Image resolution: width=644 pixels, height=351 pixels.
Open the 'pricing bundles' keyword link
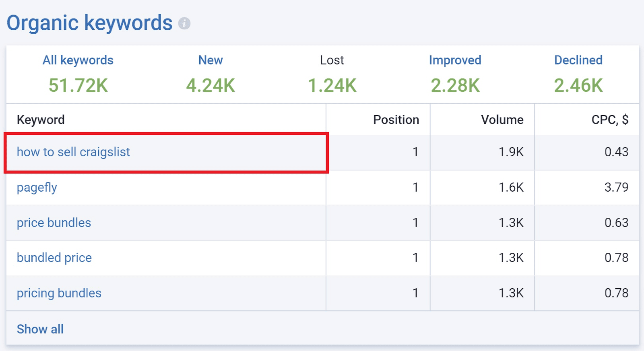pos(59,293)
